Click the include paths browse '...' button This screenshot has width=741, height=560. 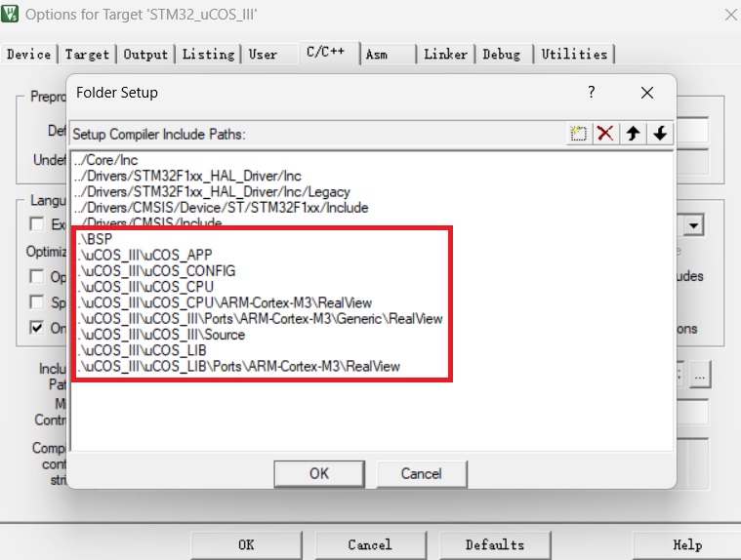pos(700,377)
